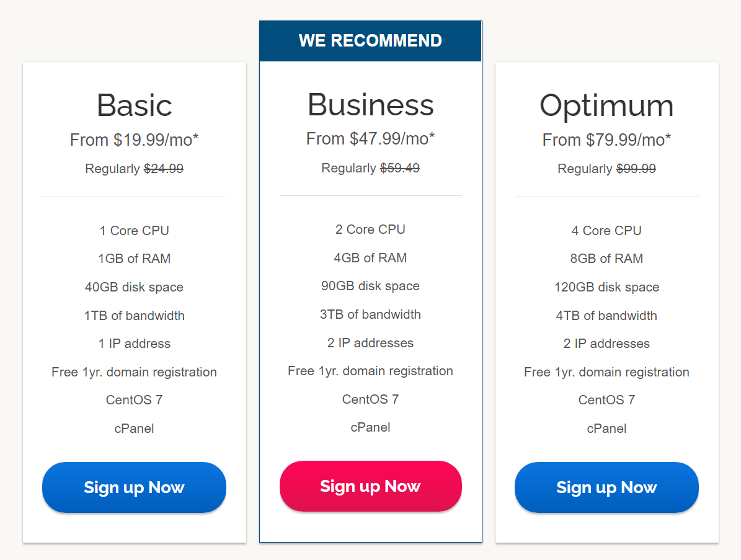Select the 4GB of RAM feature in Business
Viewport: 741px width, 560px height.
[370, 258]
